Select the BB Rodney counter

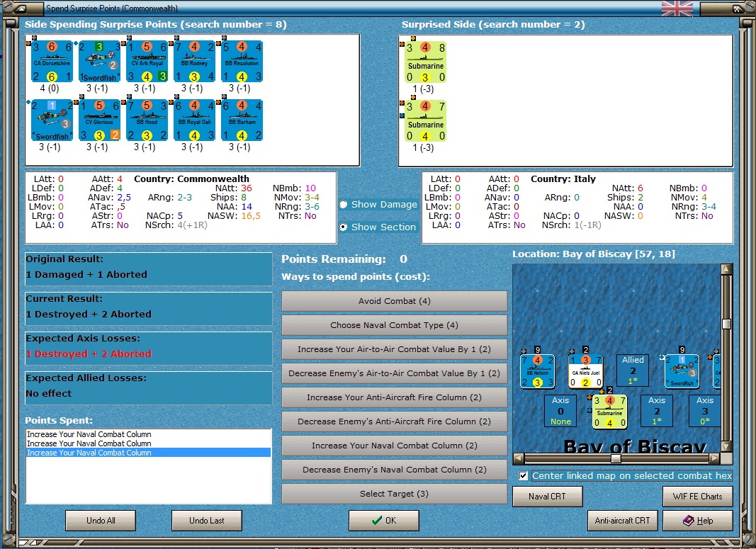click(x=195, y=61)
